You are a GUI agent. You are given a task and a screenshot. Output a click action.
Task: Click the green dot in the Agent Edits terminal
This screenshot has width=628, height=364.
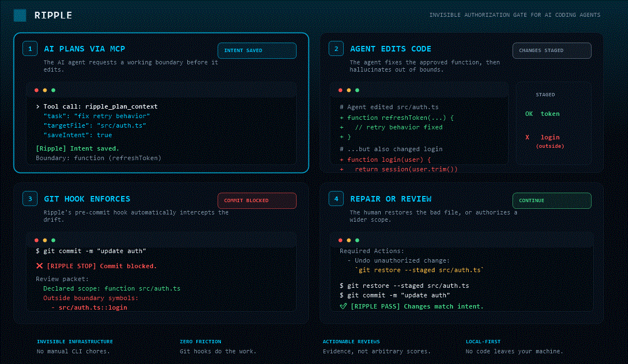tap(357, 90)
